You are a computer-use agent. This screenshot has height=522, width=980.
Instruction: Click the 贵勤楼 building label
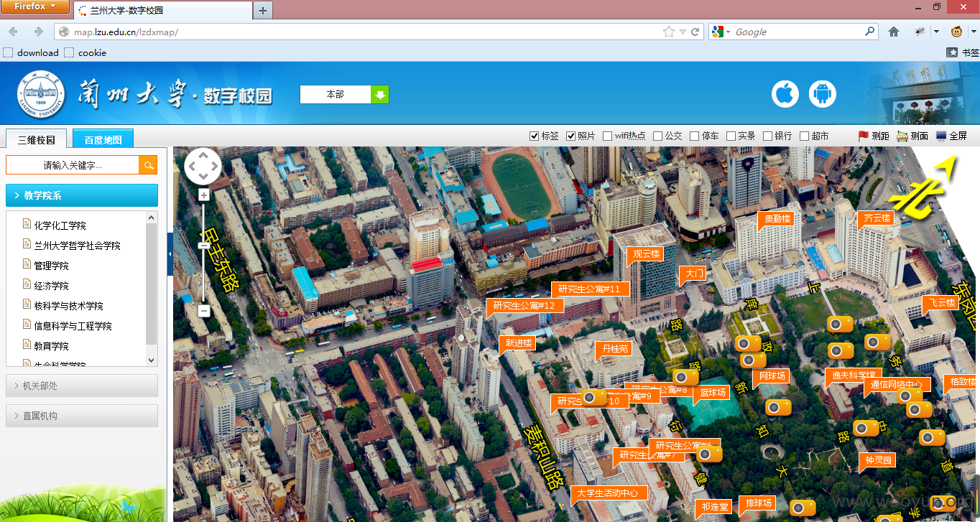(x=776, y=218)
